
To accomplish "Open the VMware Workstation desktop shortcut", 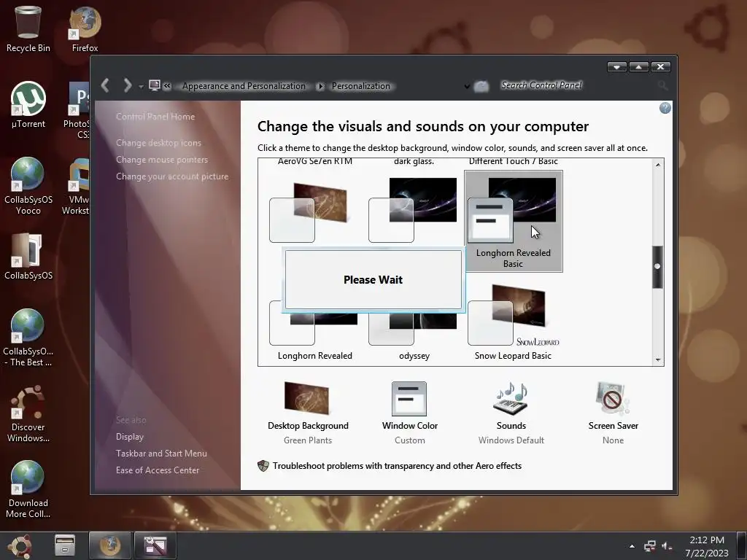I will [76, 186].
